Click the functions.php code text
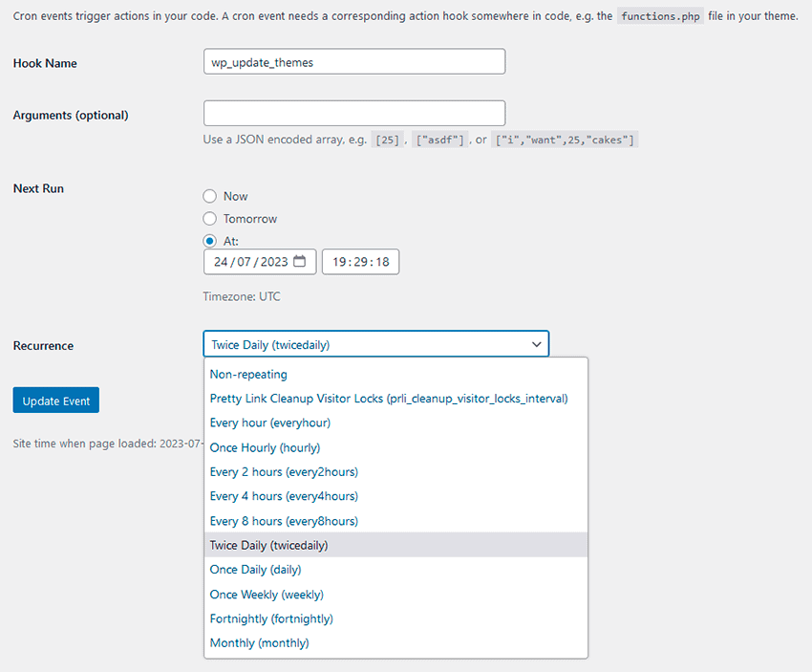This screenshot has height=672, width=812. click(660, 16)
